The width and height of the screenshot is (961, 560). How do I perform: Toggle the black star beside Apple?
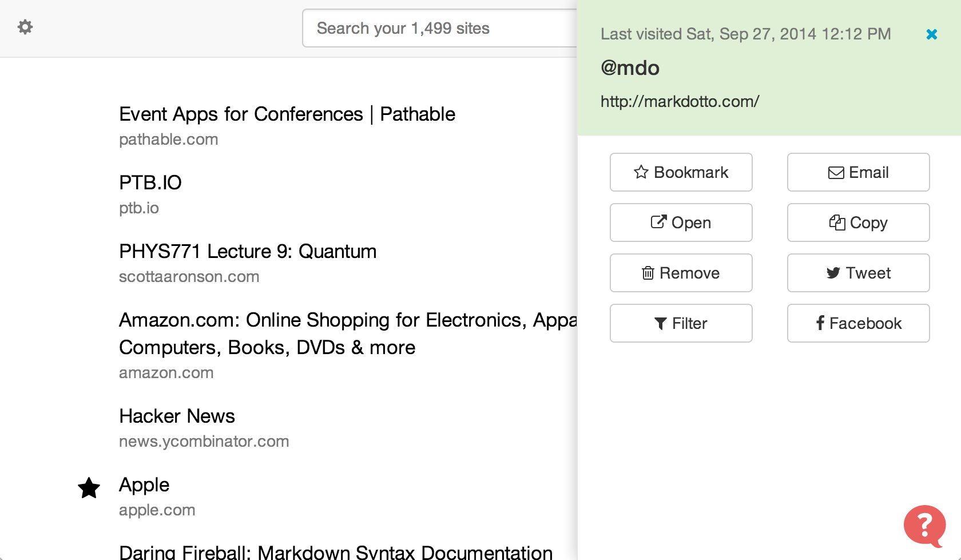coord(89,488)
